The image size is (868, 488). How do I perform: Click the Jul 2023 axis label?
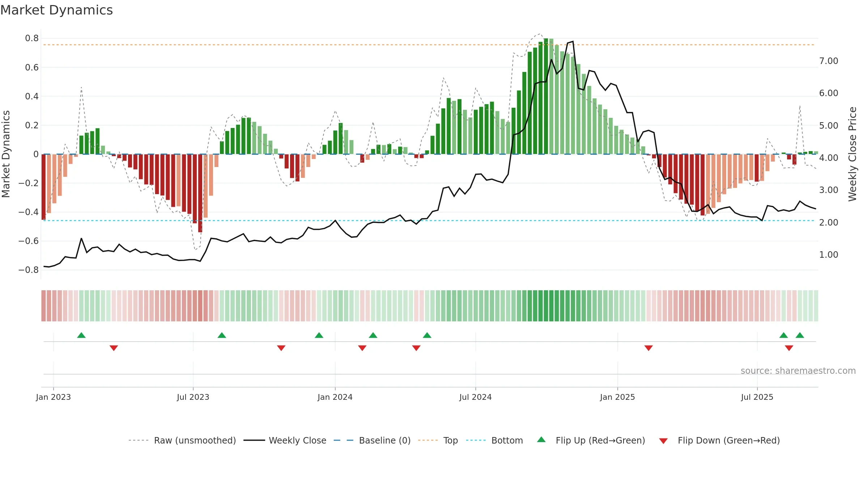193,397
